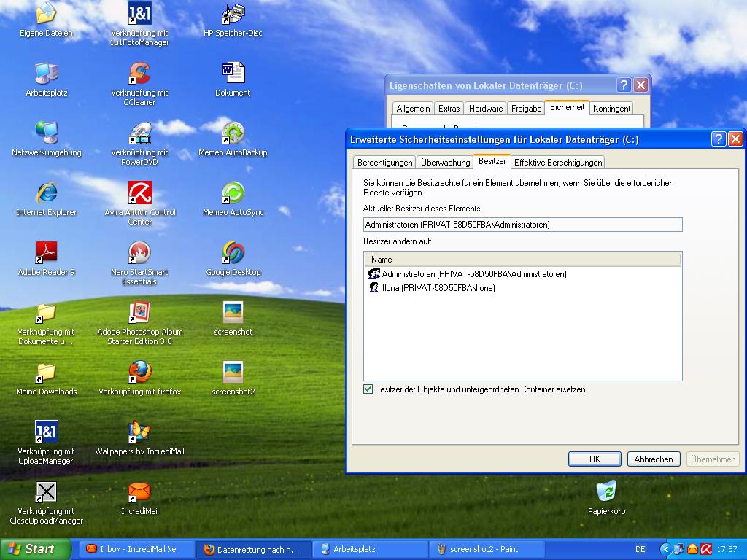This screenshot has width=747, height=560.
Task: Open Hardware tab in Eigenschaften window
Action: tap(485, 109)
